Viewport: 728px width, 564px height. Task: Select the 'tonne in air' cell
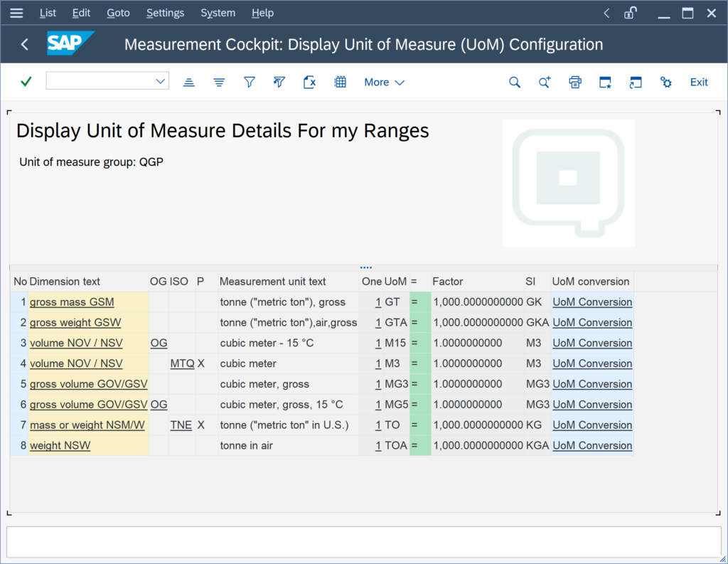[x=288, y=445]
